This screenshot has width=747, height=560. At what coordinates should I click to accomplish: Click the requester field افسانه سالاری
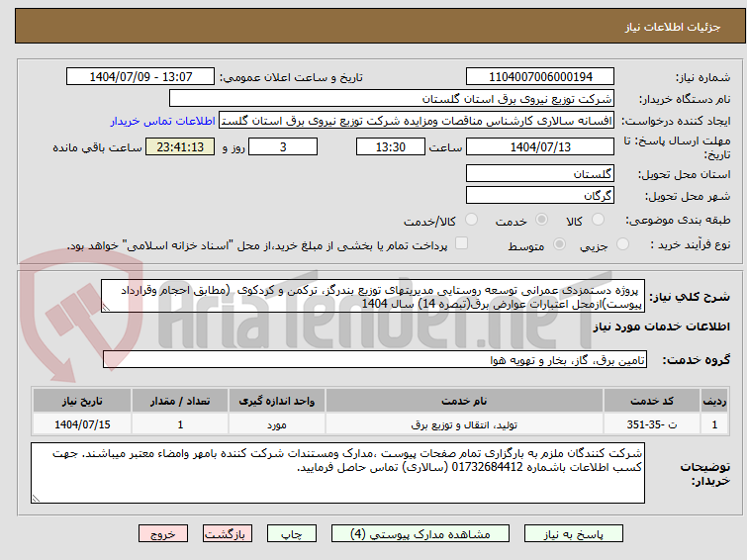[417, 121]
